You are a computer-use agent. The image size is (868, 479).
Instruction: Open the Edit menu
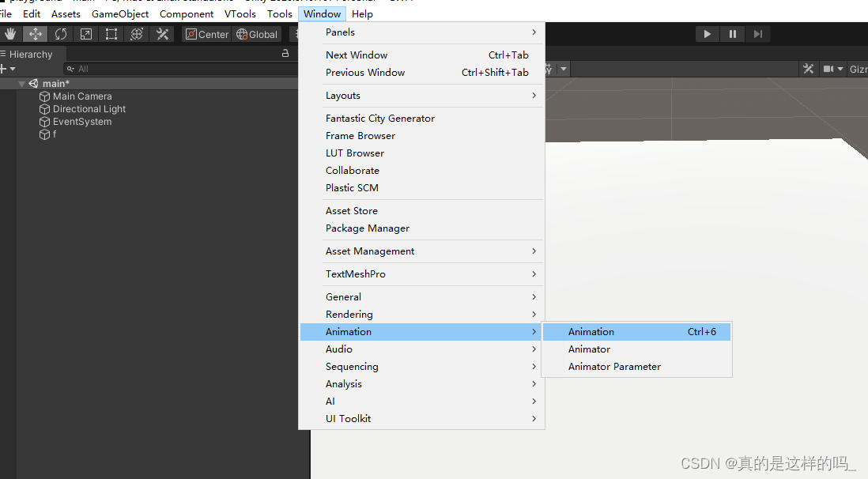click(32, 14)
